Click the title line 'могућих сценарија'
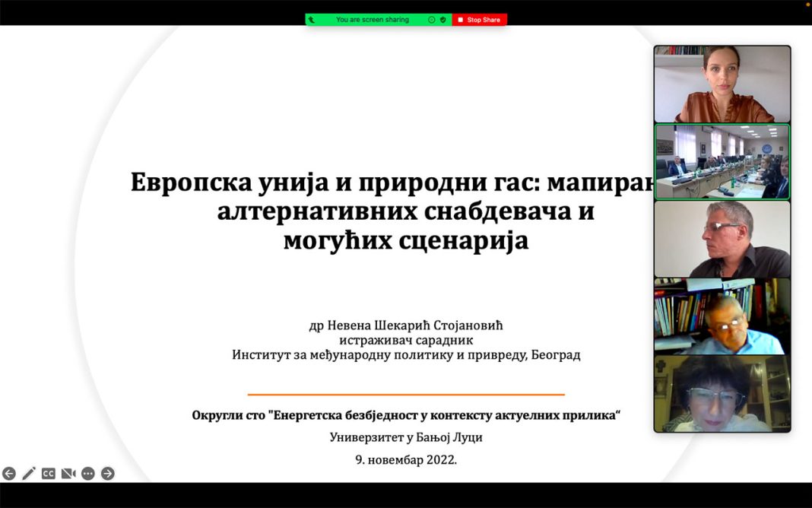812x508 pixels. coord(406,240)
